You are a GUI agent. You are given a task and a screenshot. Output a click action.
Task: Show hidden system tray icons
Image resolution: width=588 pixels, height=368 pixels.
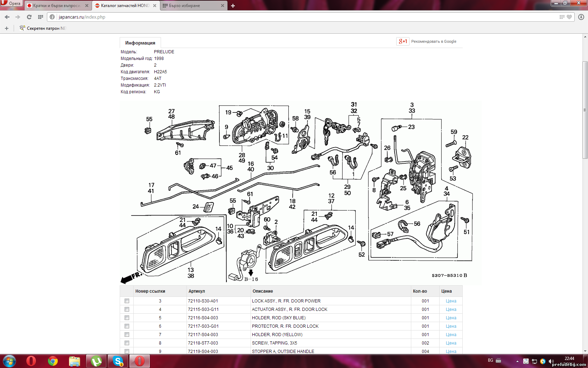[517, 361]
